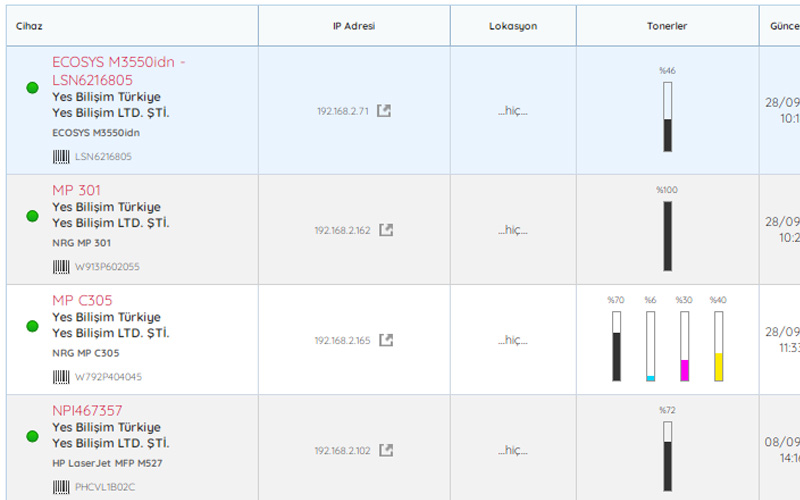Viewport: 800px width, 500px height.
Task: Click barcode icon next to W913P602055
Action: click(61, 267)
